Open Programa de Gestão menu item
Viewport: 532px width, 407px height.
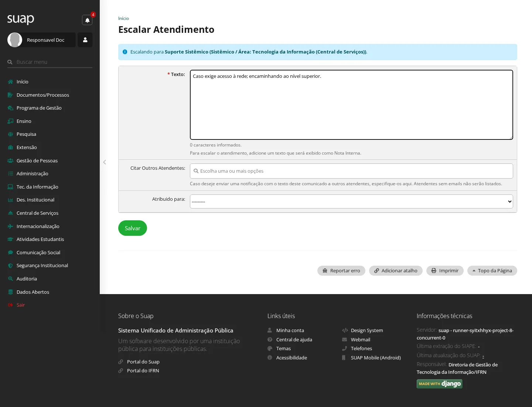click(x=39, y=108)
